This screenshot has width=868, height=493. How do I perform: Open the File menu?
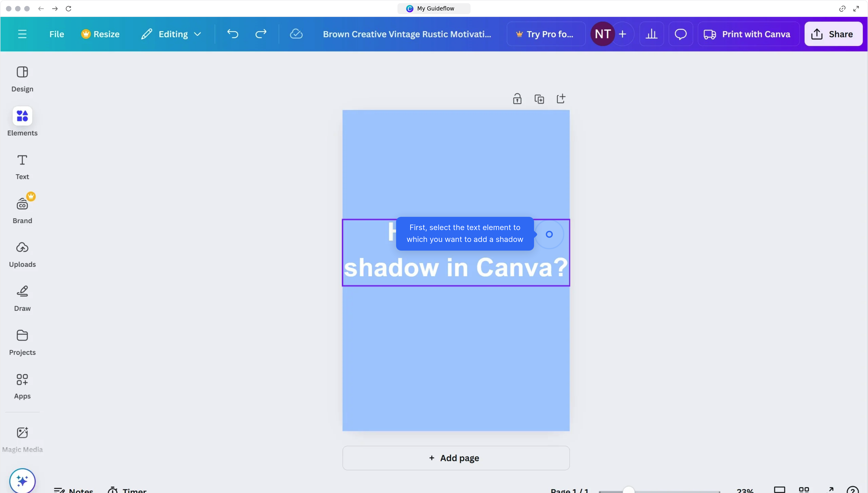click(56, 34)
